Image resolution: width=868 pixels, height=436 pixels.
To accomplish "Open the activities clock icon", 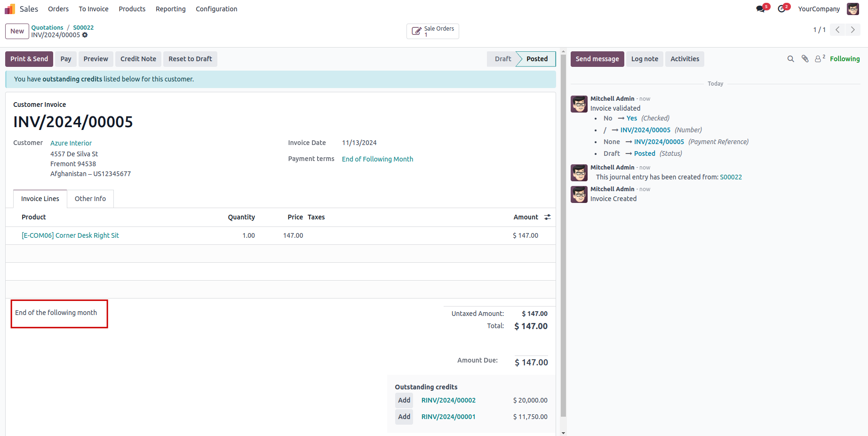I will 781,9.
